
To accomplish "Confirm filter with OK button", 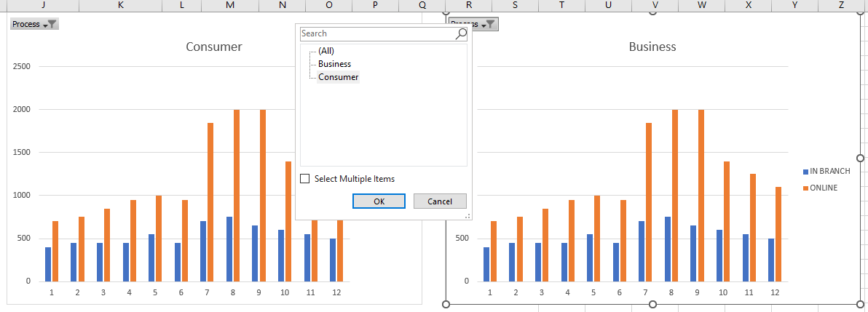I will tap(379, 201).
